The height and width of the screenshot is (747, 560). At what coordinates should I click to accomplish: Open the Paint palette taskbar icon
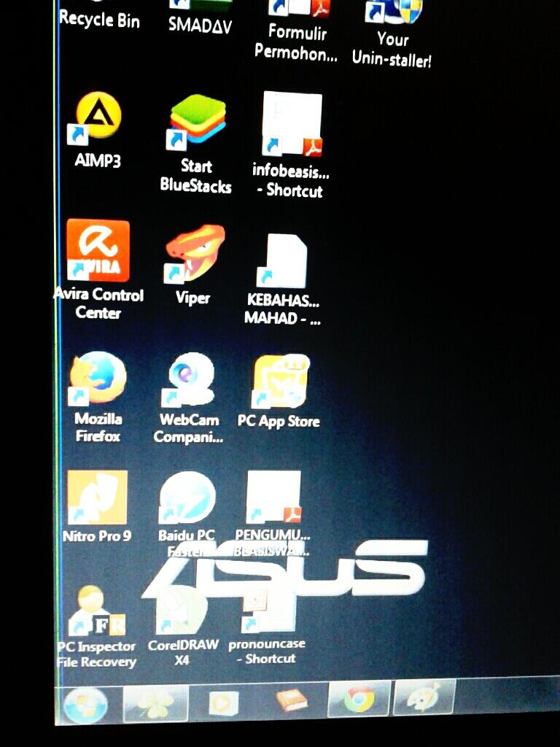[424, 697]
